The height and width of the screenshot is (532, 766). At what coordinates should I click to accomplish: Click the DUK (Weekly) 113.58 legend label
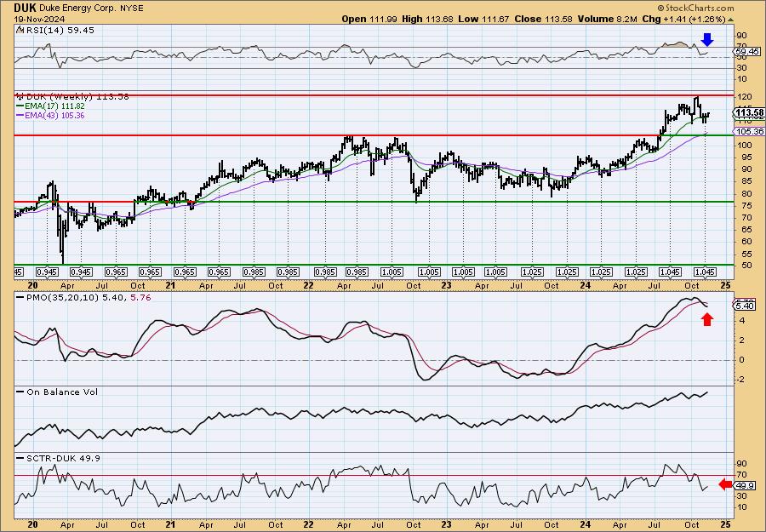pyautogui.click(x=77, y=96)
